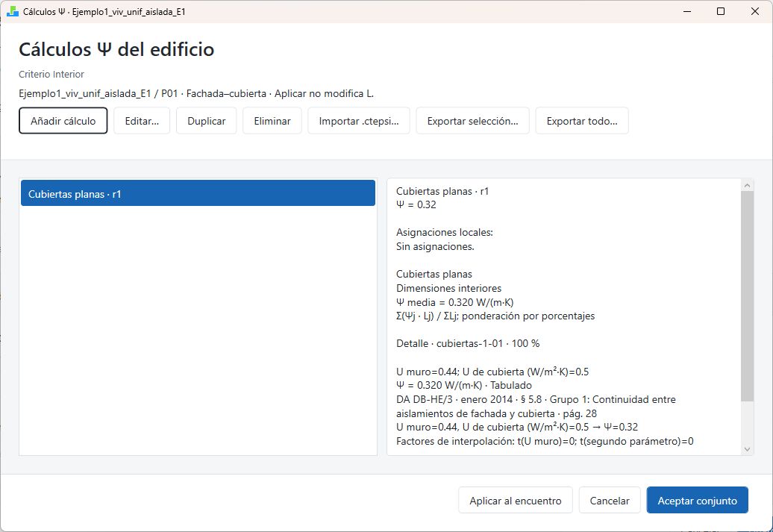Choose Exportar todo...
Image resolution: width=773 pixels, height=532 pixels.
(x=582, y=121)
